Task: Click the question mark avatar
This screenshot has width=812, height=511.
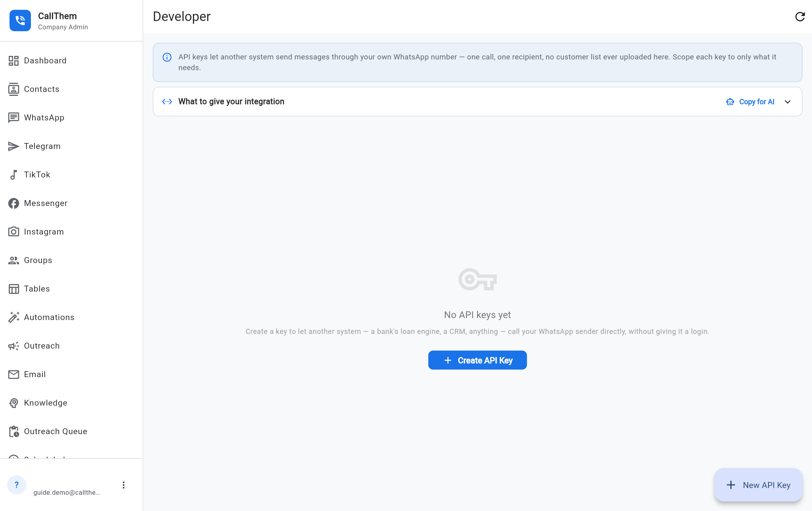Action: tap(17, 485)
